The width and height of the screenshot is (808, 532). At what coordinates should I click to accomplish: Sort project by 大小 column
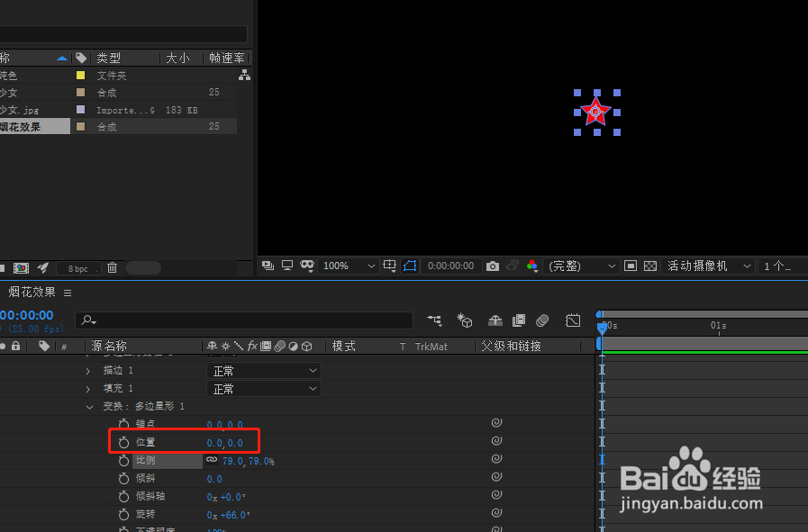[x=177, y=58]
